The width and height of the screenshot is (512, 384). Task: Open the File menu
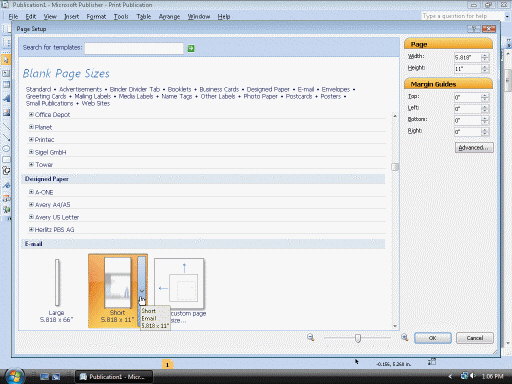click(x=13, y=16)
